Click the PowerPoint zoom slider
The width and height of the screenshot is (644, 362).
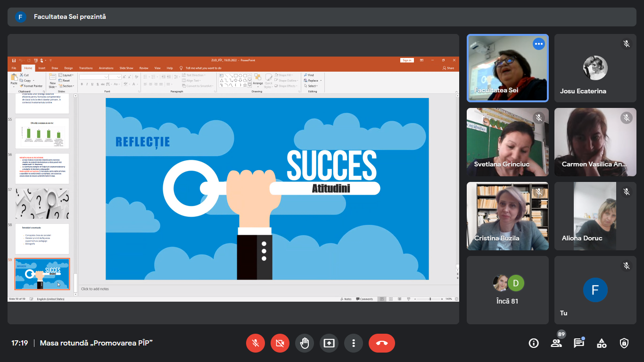coord(429,299)
